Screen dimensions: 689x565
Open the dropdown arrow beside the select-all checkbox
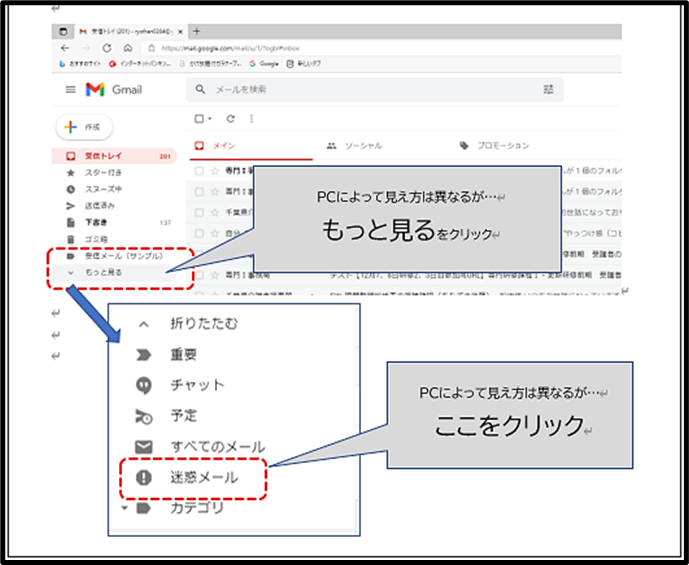click(210, 119)
